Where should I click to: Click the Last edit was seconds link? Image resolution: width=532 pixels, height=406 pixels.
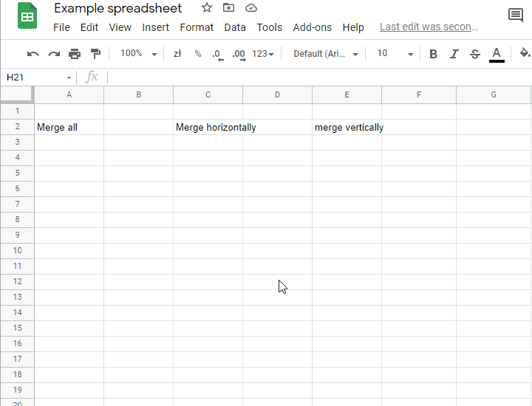429,27
